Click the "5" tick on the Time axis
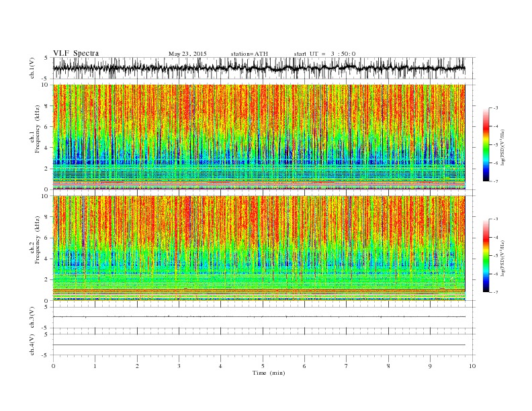This screenshot has height=411, width=532. tap(263, 366)
